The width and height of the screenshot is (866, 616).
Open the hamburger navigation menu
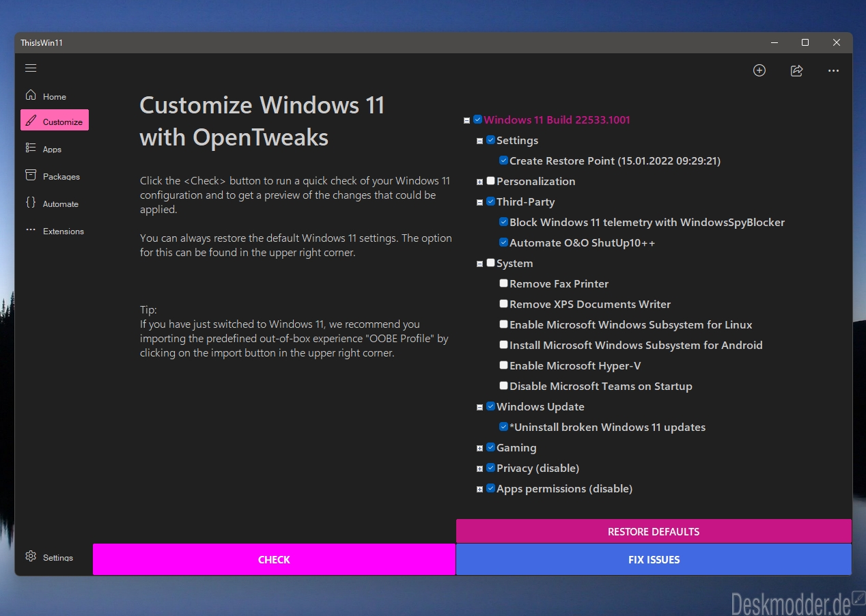31,68
